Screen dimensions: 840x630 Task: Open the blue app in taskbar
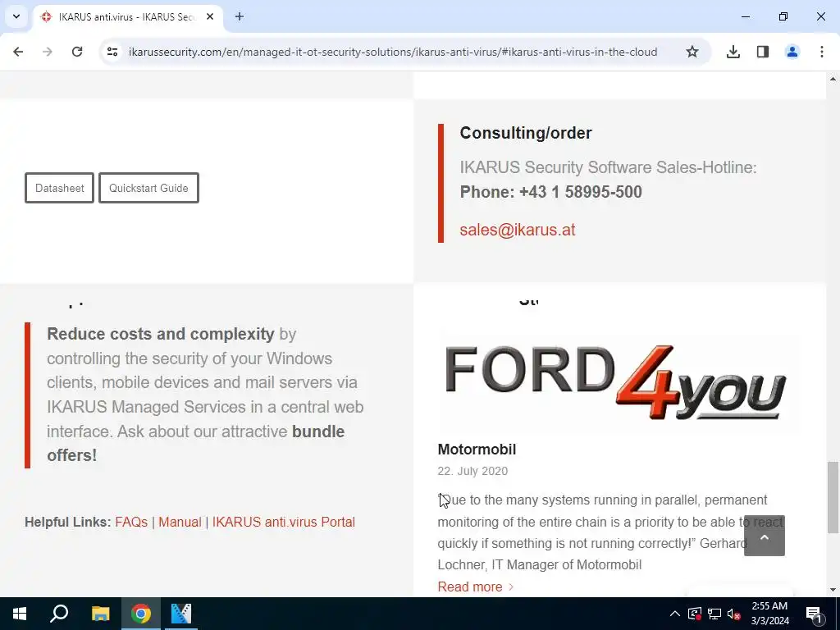click(181, 614)
